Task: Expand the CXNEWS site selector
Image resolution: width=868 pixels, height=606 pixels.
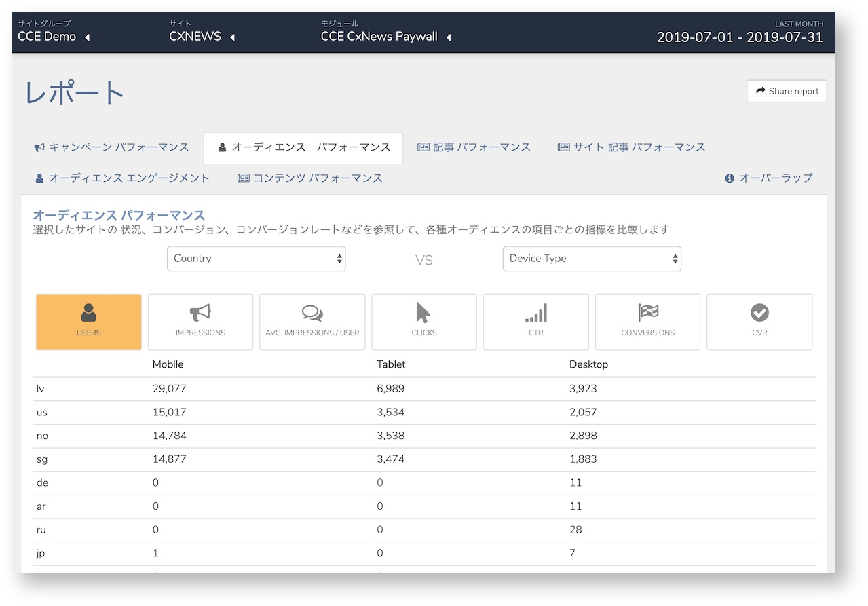Action: click(202, 37)
